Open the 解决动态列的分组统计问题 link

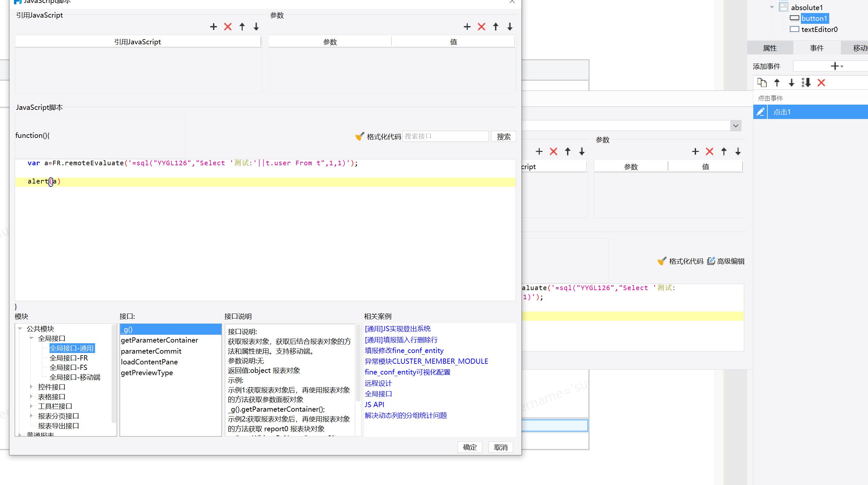[406, 415]
